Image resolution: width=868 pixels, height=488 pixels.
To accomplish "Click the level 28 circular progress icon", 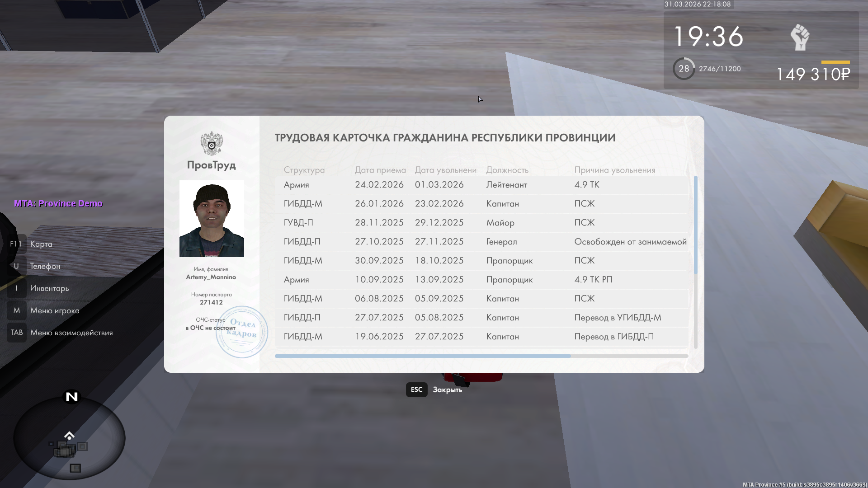I will pyautogui.click(x=684, y=69).
